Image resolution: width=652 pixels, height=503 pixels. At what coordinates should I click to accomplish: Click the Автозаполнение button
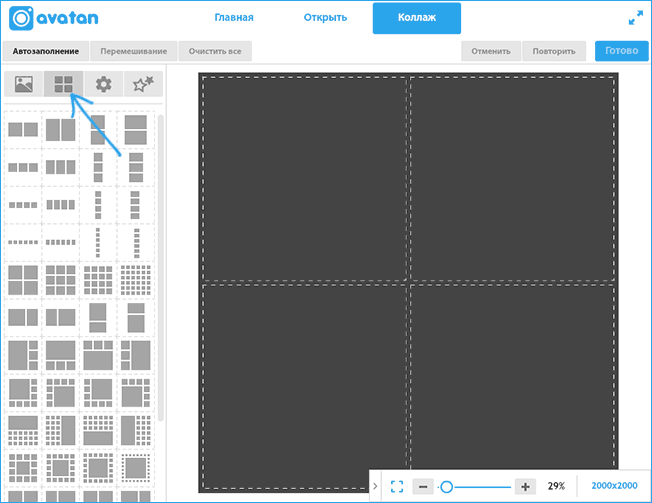[46, 51]
